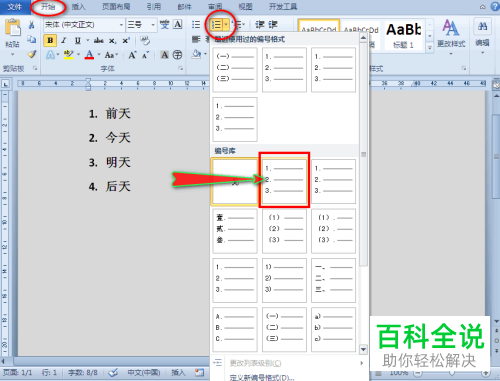Switch to the 开始 Home tab

(x=48, y=7)
